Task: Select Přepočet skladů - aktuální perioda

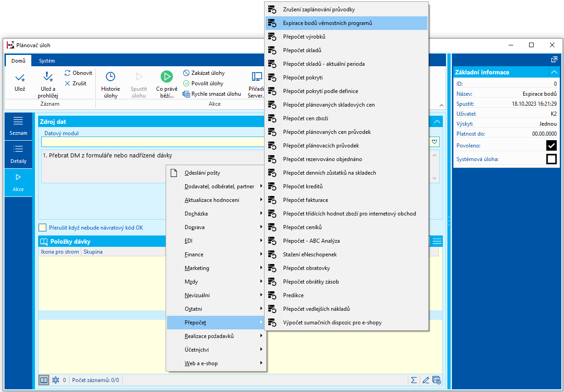Action: tap(347, 64)
